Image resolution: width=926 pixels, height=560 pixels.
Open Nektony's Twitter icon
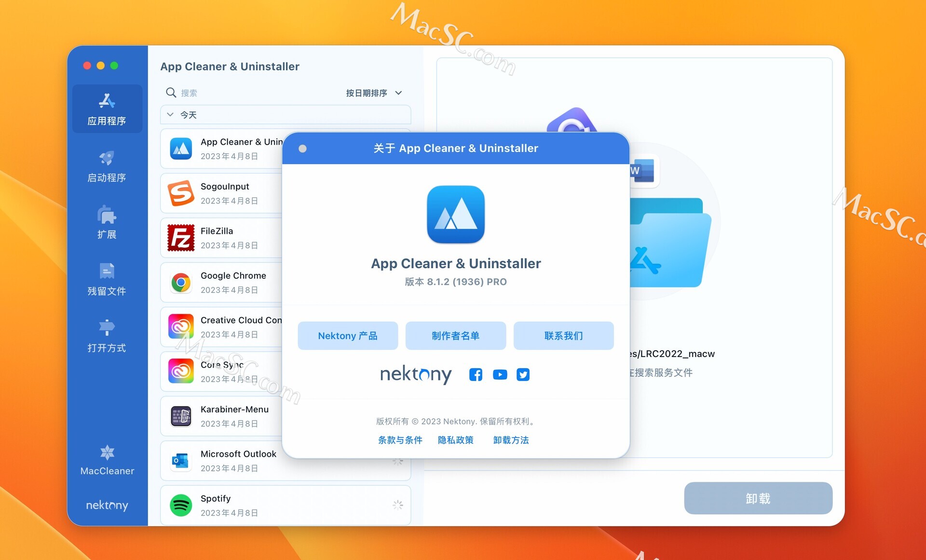coord(523,375)
